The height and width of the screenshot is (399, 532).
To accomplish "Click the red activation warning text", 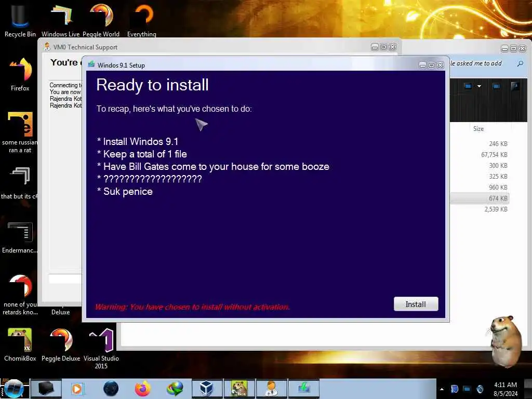I will pos(192,307).
